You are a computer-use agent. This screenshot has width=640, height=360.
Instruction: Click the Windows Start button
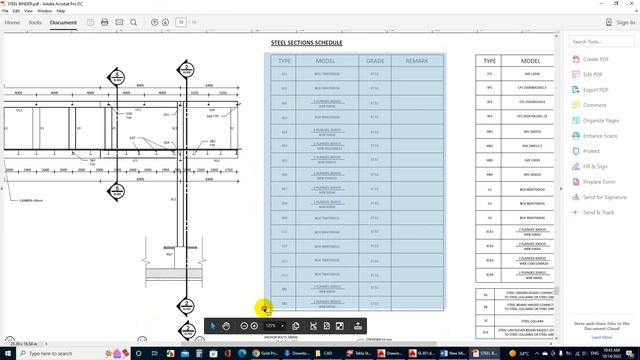[8, 353]
